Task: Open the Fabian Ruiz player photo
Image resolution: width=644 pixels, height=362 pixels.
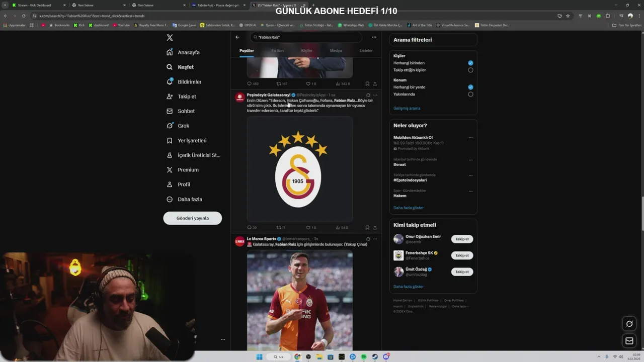Action: coord(300,300)
